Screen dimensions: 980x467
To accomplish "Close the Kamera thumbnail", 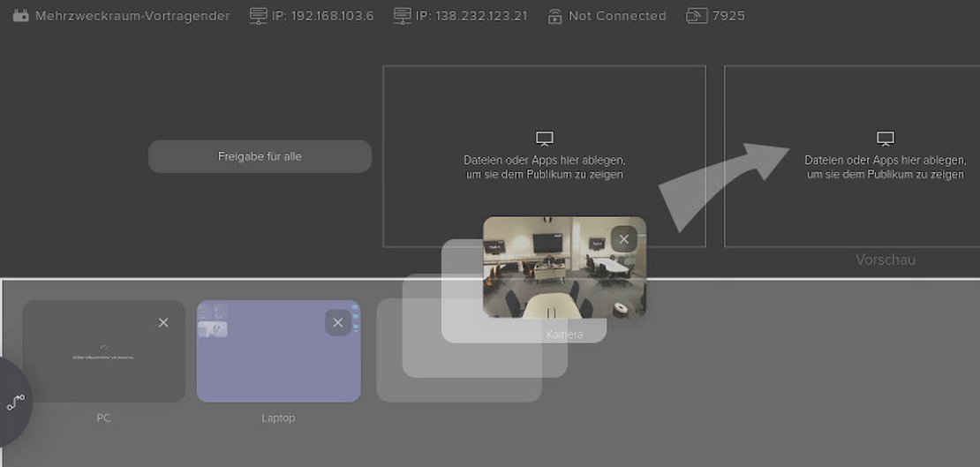I will click(x=624, y=239).
